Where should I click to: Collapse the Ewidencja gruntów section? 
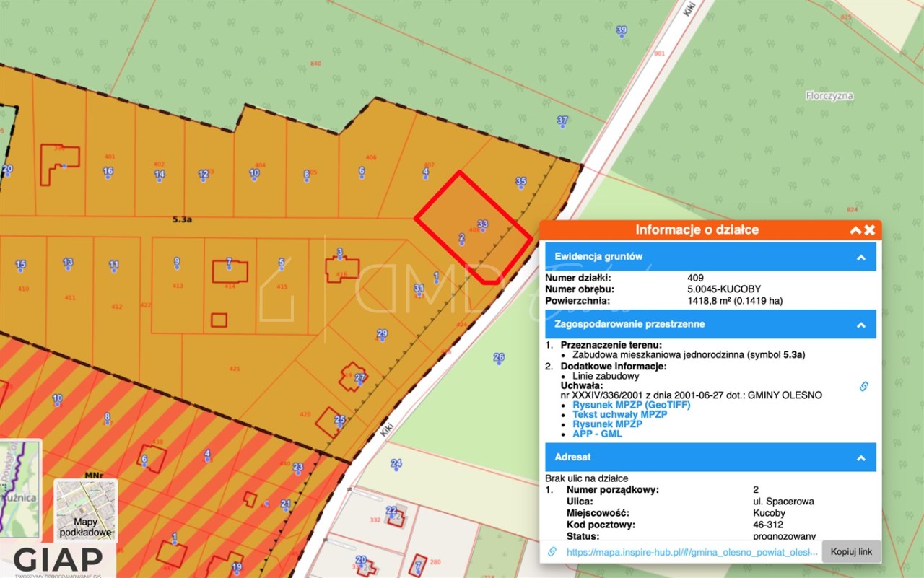tap(860, 257)
